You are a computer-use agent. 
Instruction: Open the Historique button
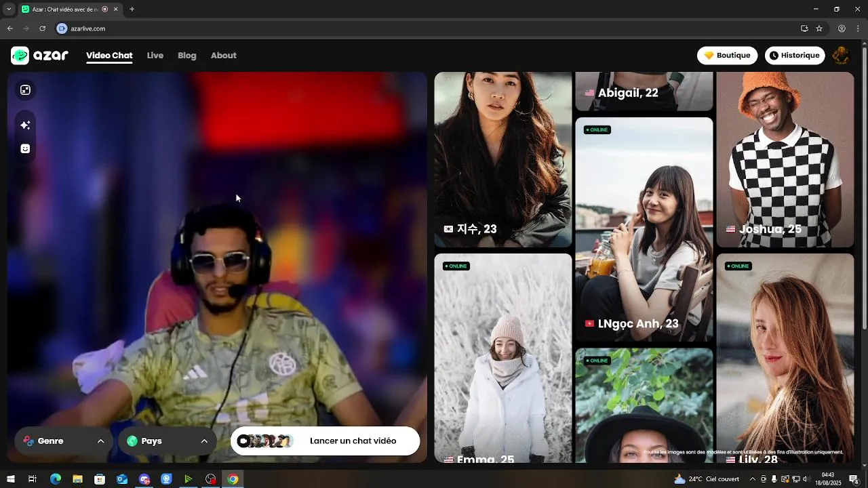[x=795, y=56]
